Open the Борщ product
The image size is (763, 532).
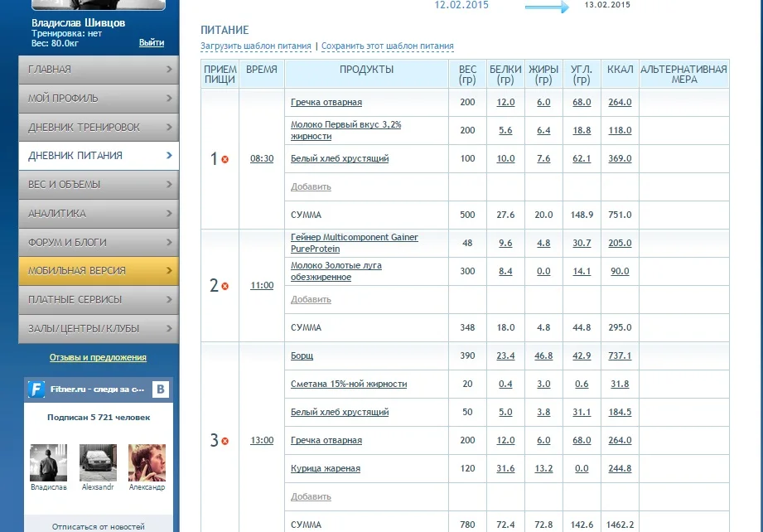pos(302,355)
